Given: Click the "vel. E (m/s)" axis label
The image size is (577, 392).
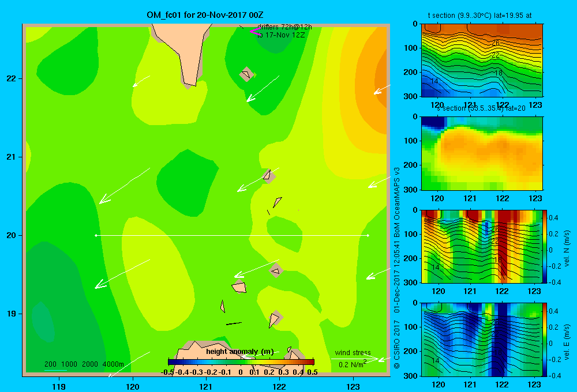Looking at the screenshot, I should click(567, 342).
